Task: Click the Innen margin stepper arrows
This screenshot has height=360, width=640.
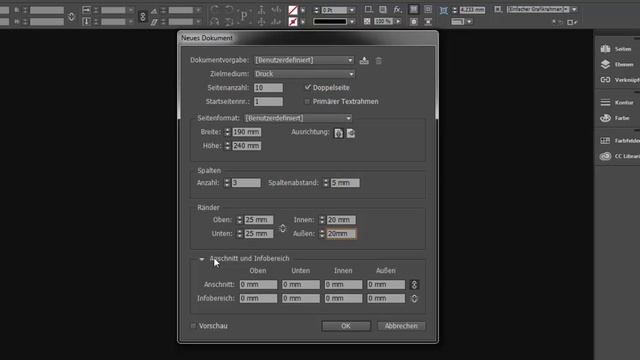Action: (322, 220)
